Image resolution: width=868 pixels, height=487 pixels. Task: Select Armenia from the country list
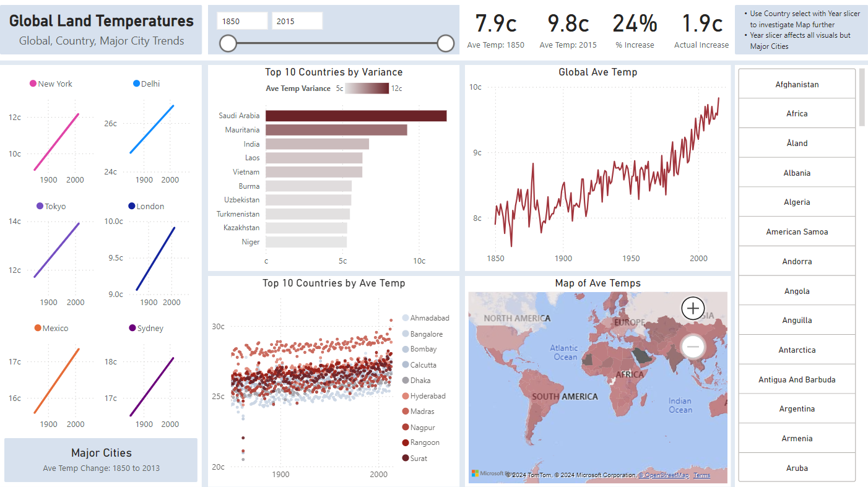click(797, 438)
